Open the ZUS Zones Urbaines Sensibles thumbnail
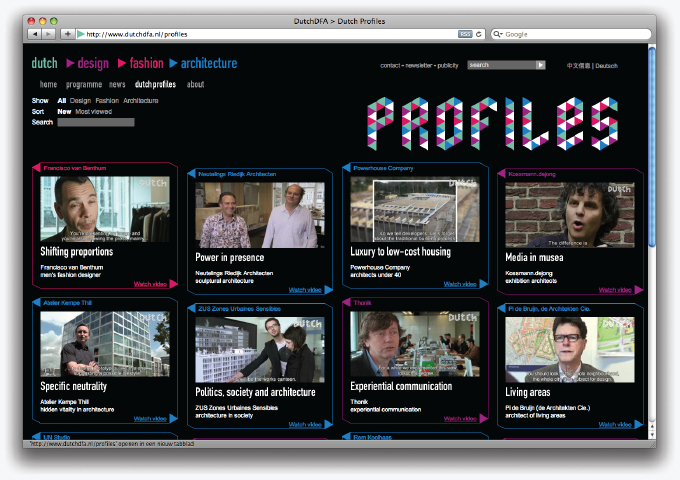The image size is (680, 480). click(260, 349)
